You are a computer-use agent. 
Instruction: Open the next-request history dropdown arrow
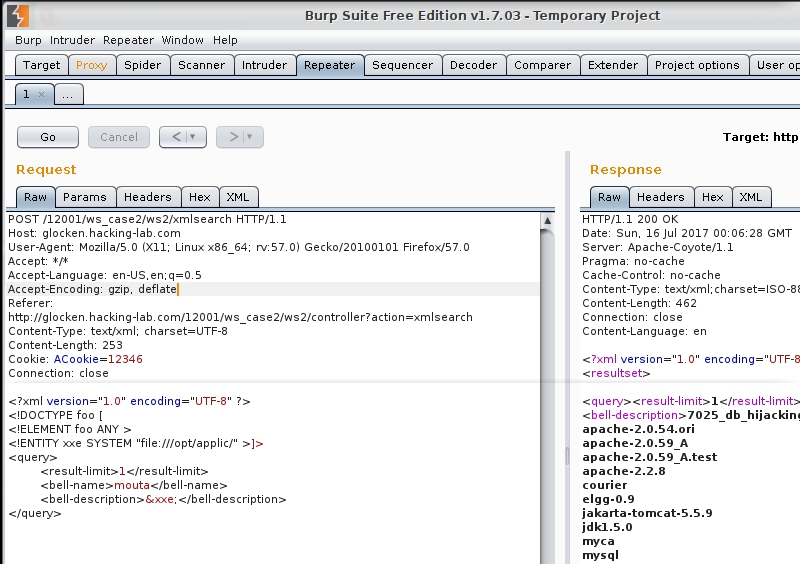(249, 137)
